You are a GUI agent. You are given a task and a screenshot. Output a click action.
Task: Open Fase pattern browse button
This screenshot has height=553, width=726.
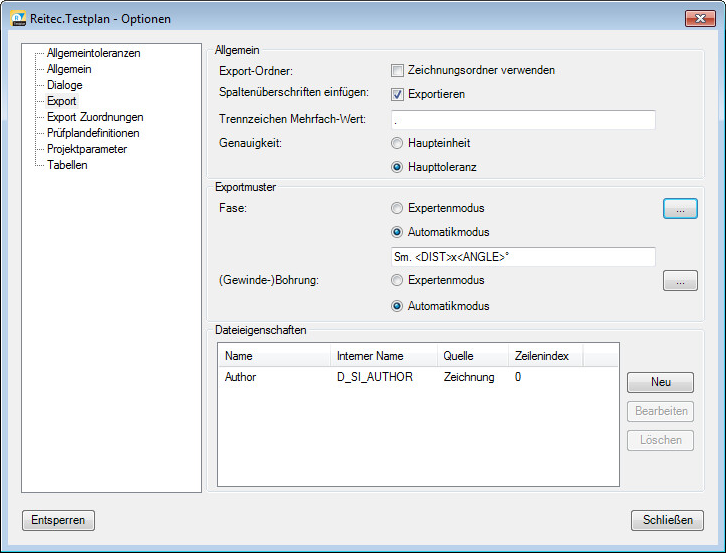point(680,209)
